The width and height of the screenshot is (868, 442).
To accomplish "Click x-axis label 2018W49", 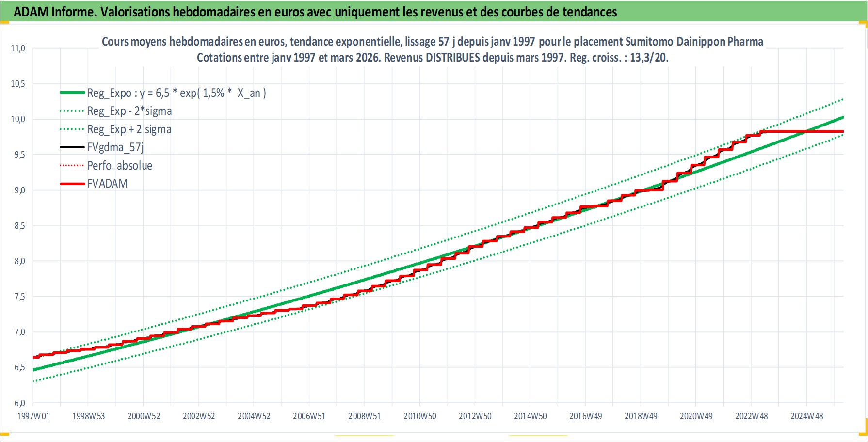I will pyautogui.click(x=641, y=416).
